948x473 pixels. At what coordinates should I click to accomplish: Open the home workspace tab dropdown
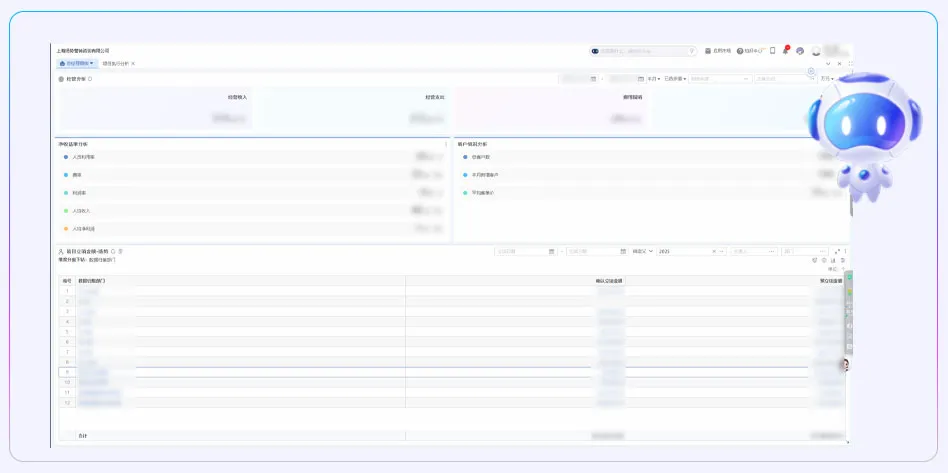click(x=92, y=63)
